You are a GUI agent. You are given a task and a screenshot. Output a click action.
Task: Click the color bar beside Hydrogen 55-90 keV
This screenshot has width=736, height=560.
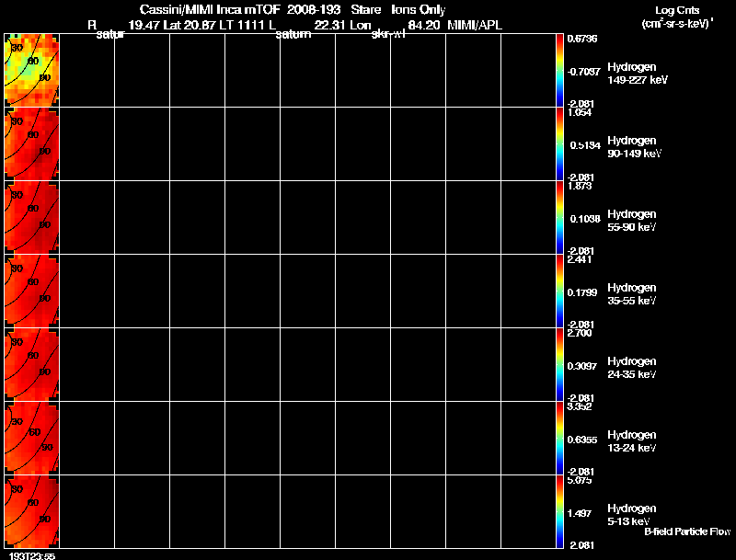point(559,217)
